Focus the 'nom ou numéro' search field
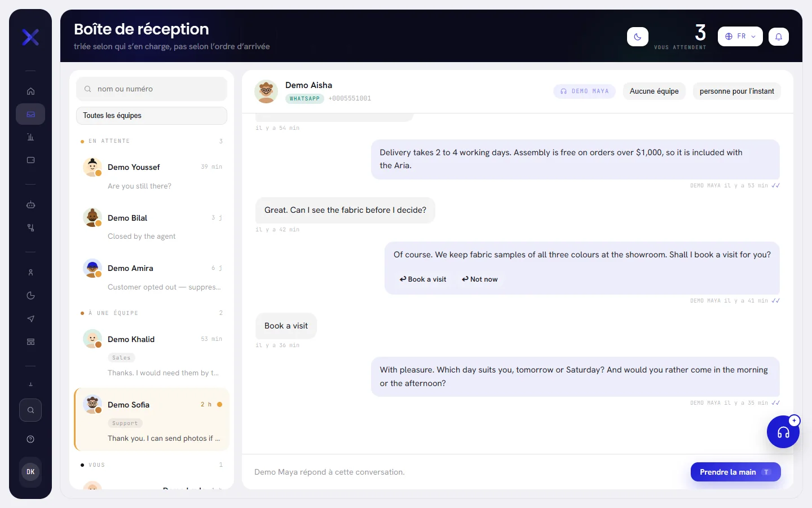 pyautogui.click(x=152, y=89)
